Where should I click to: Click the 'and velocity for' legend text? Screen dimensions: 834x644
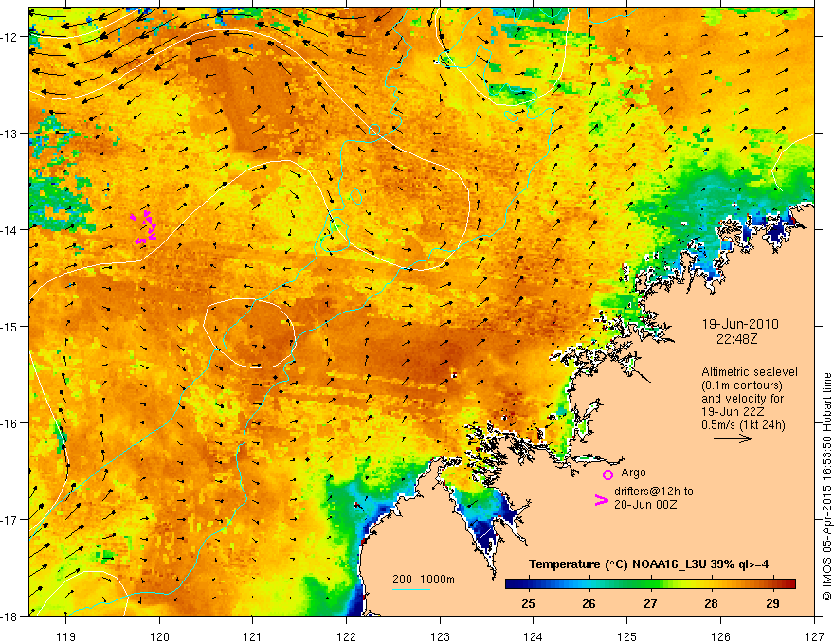(742, 398)
